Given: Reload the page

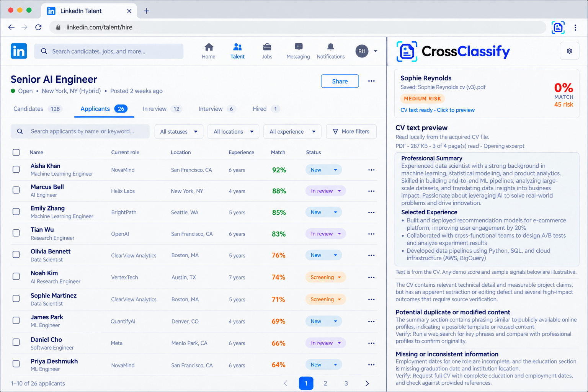Looking at the screenshot, I should pos(38,27).
